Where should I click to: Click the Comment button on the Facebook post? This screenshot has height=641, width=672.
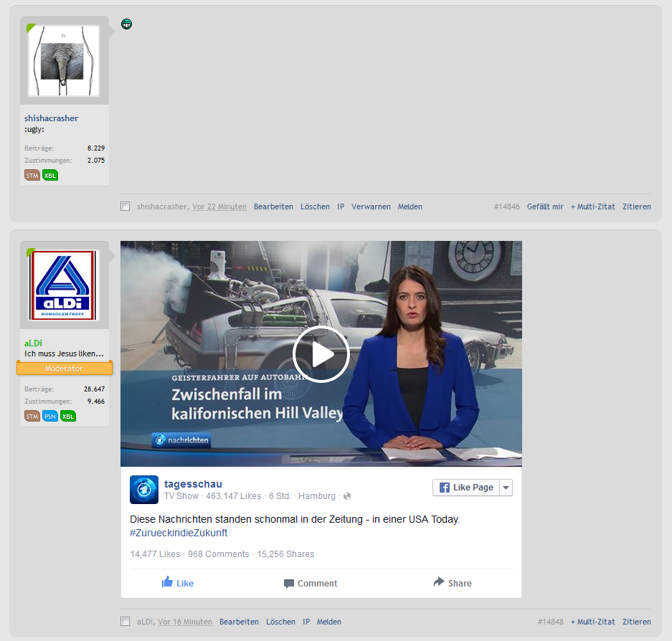coord(311,583)
